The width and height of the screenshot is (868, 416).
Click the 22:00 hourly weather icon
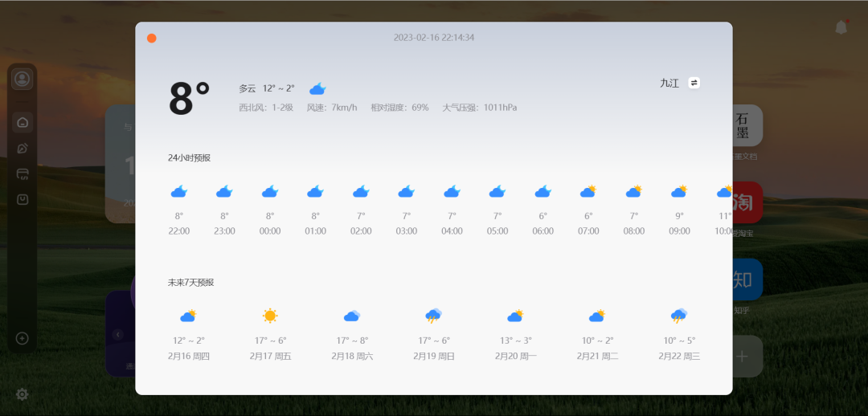178,191
